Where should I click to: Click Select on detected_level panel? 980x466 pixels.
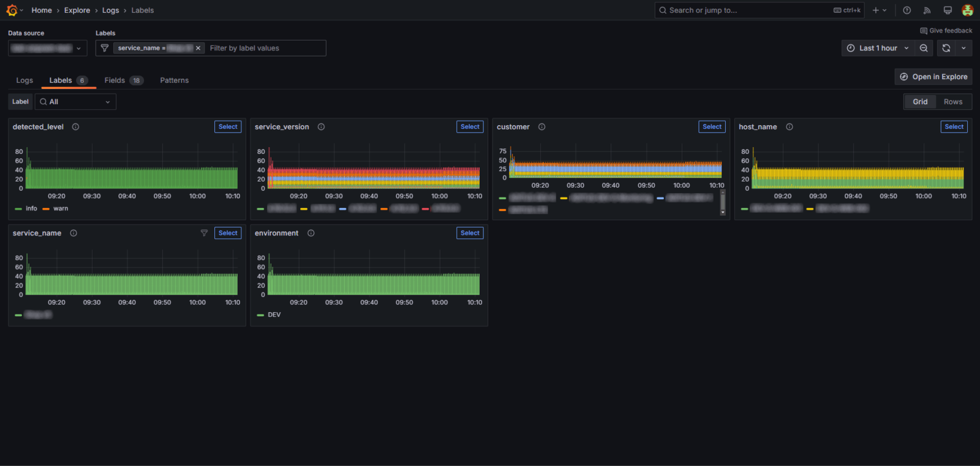click(x=228, y=127)
